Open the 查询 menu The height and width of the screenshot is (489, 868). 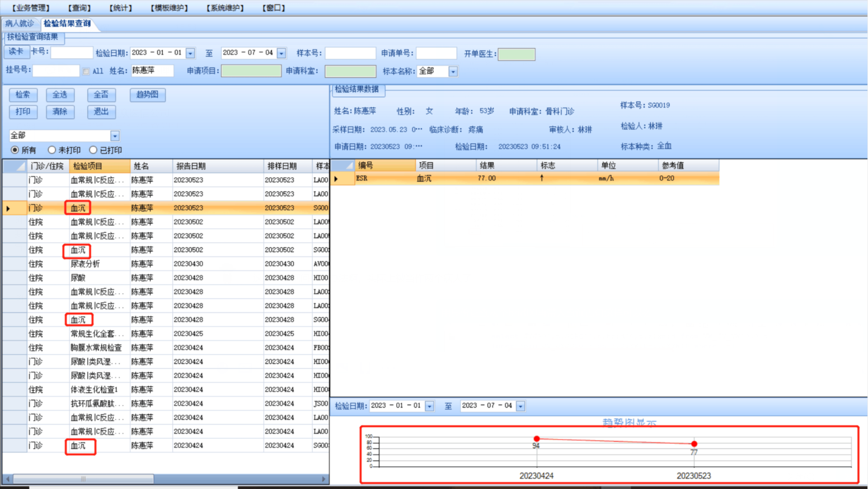pos(79,8)
